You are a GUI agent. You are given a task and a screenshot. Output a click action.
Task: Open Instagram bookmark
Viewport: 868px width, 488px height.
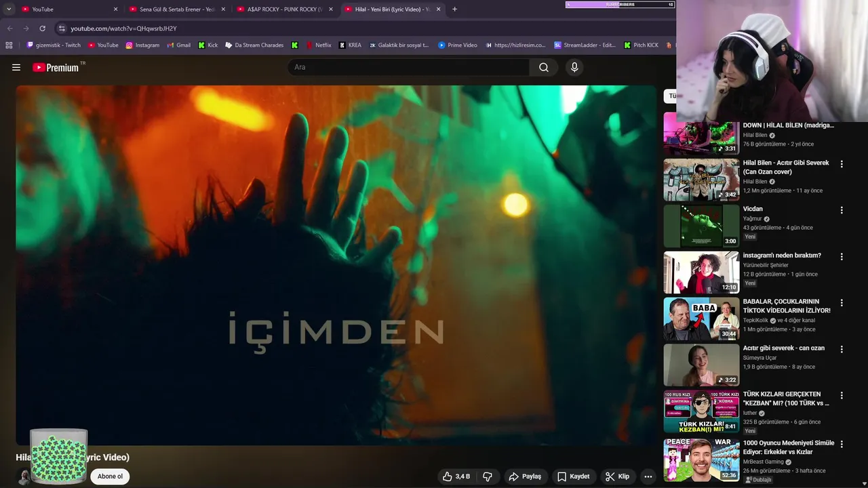pyautogui.click(x=142, y=45)
